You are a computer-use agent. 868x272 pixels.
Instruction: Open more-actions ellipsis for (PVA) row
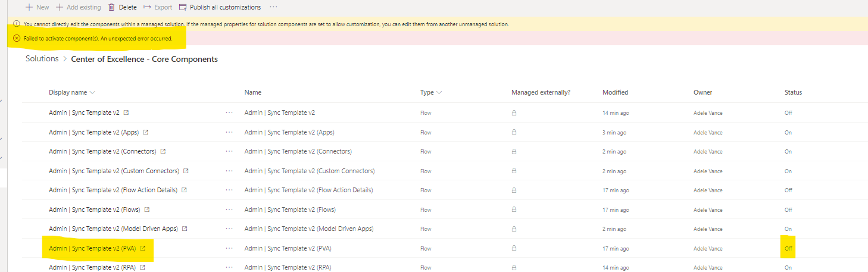coord(229,248)
